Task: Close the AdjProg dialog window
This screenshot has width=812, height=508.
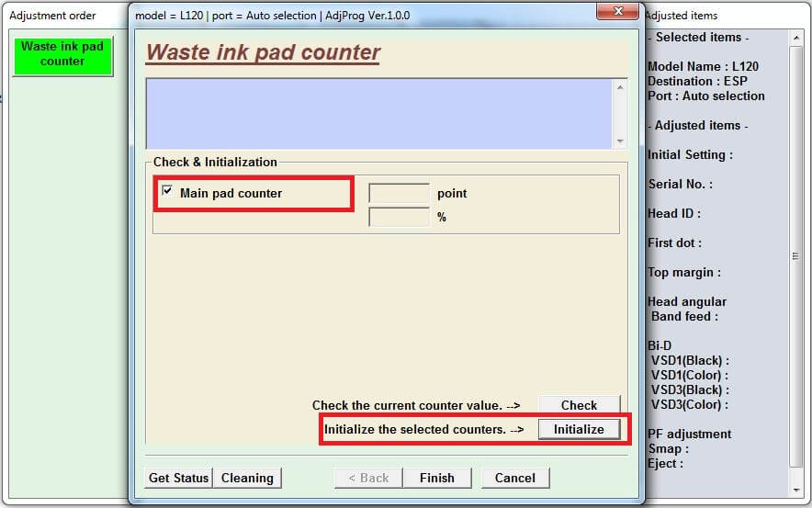Action: (617, 11)
